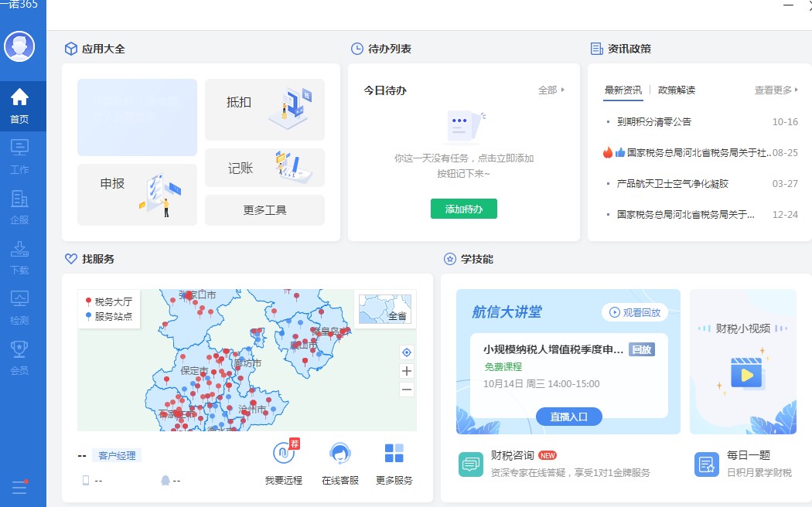This screenshot has width=812, height=507.
Task: Open 检测 section in sidebar
Action: click(19, 308)
